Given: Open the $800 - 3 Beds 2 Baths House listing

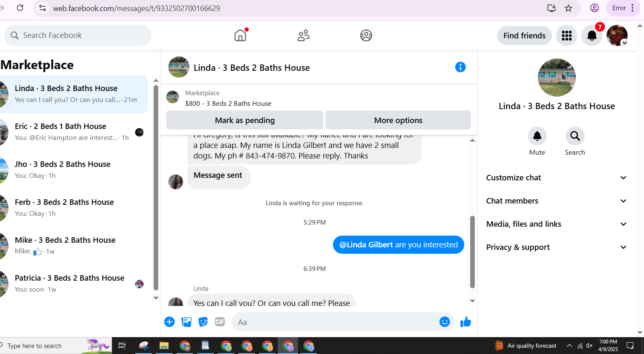Looking at the screenshot, I should (x=228, y=103).
